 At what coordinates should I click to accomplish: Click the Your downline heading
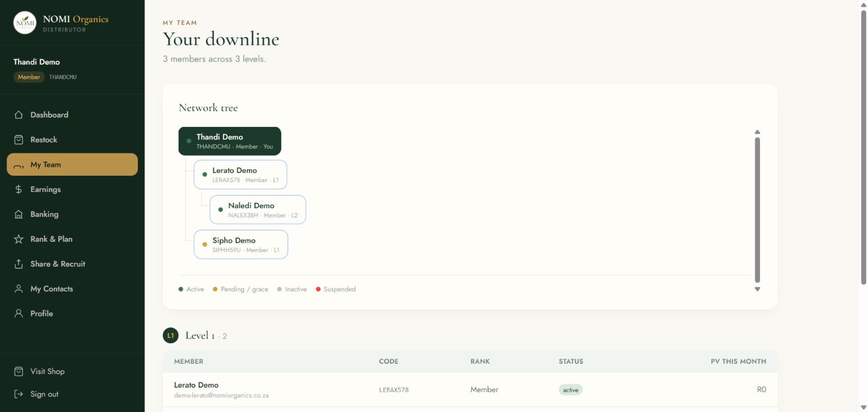click(x=221, y=39)
